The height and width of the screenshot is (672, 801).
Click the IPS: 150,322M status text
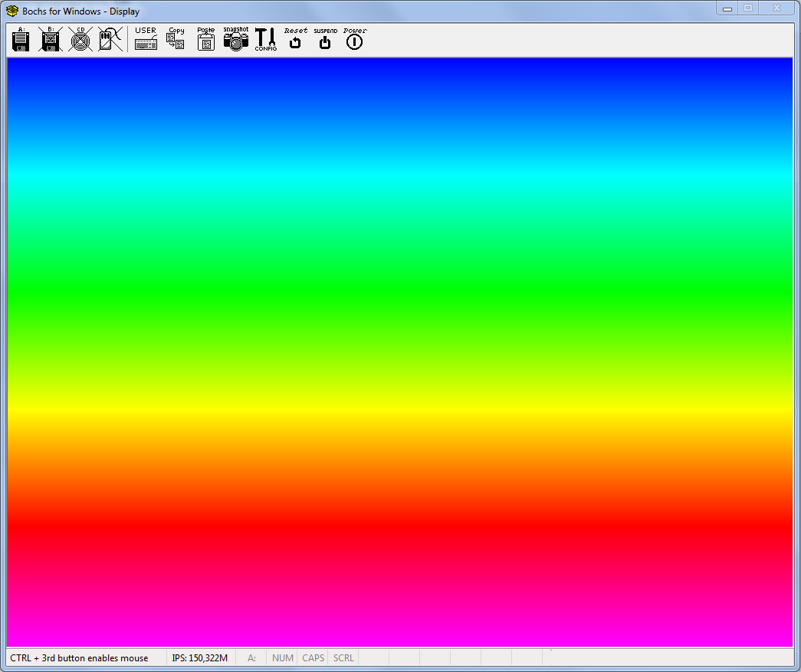200,657
